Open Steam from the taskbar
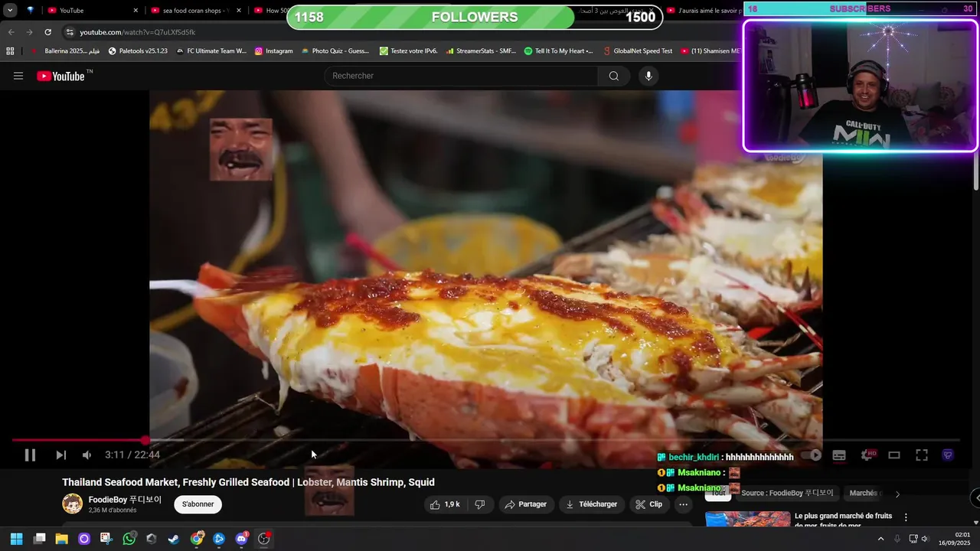 (x=174, y=539)
